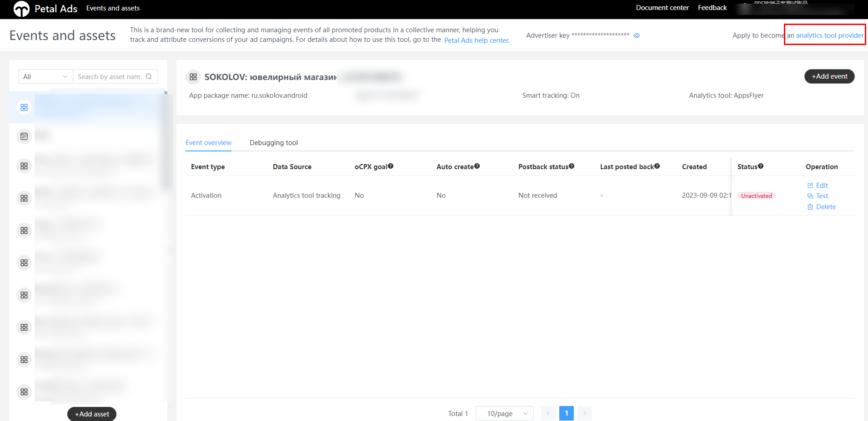The height and width of the screenshot is (421, 868).
Task: Click the +Add event button
Action: click(829, 76)
